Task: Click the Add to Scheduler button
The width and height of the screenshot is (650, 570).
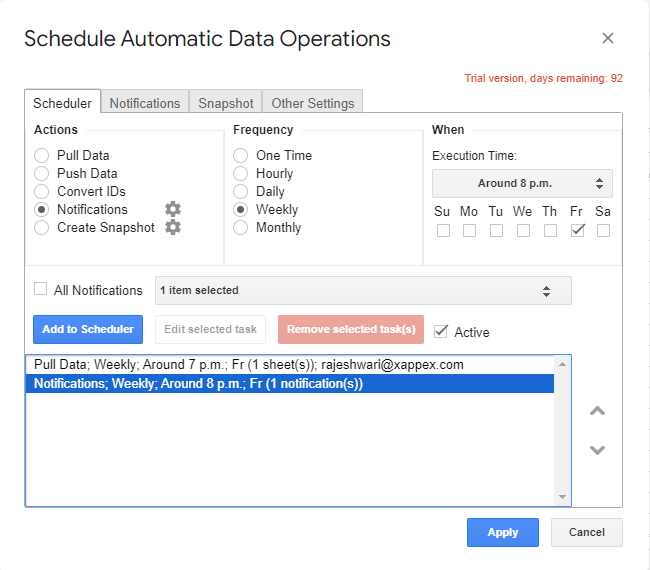Action: [88, 329]
